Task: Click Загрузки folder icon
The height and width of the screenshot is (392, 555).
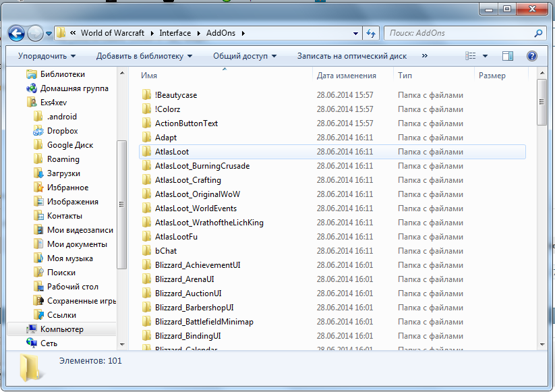Action: (x=38, y=173)
